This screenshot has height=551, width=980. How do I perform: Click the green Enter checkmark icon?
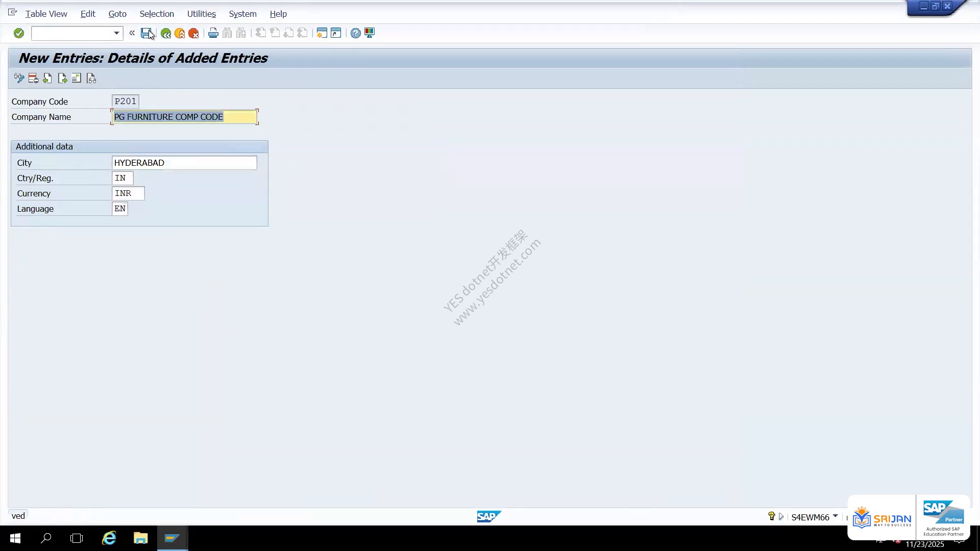19,33
